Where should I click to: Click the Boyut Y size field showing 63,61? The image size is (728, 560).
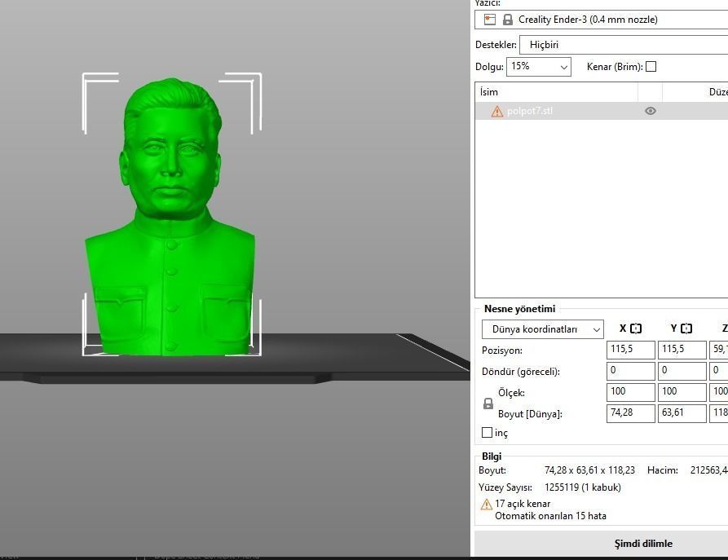(682, 413)
